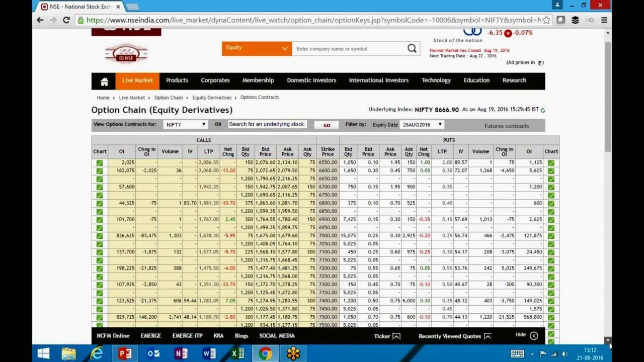
Task: Follow the Option Chain breadcrumb link
Action: click(x=169, y=98)
